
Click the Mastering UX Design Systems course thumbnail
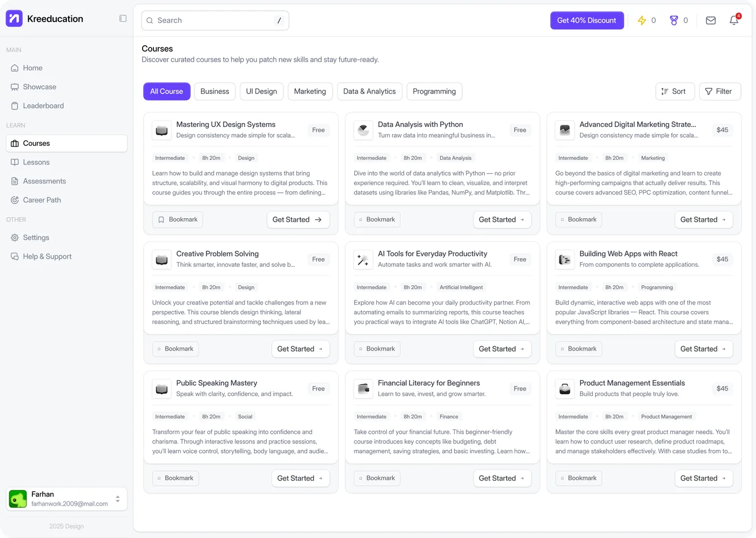(x=161, y=130)
